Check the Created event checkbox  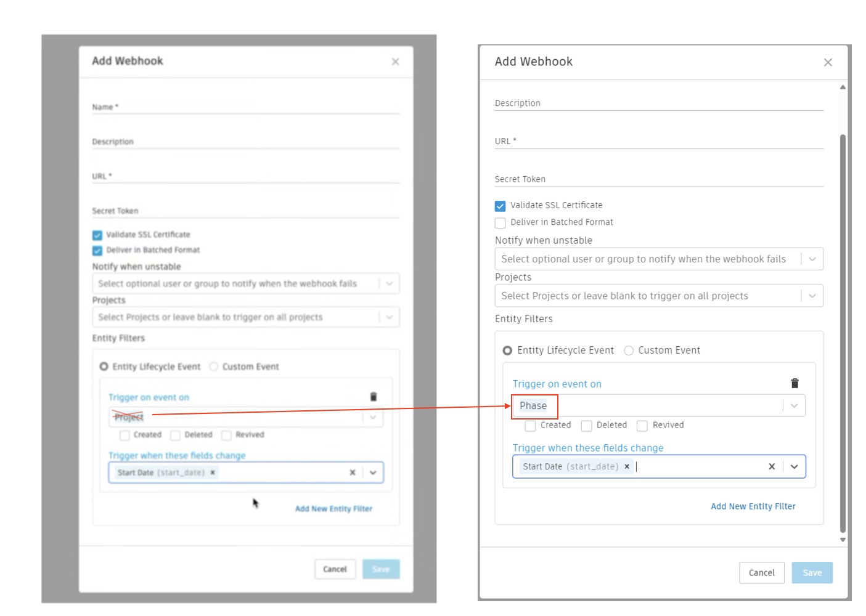pyautogui.click(x=529, y=425)
